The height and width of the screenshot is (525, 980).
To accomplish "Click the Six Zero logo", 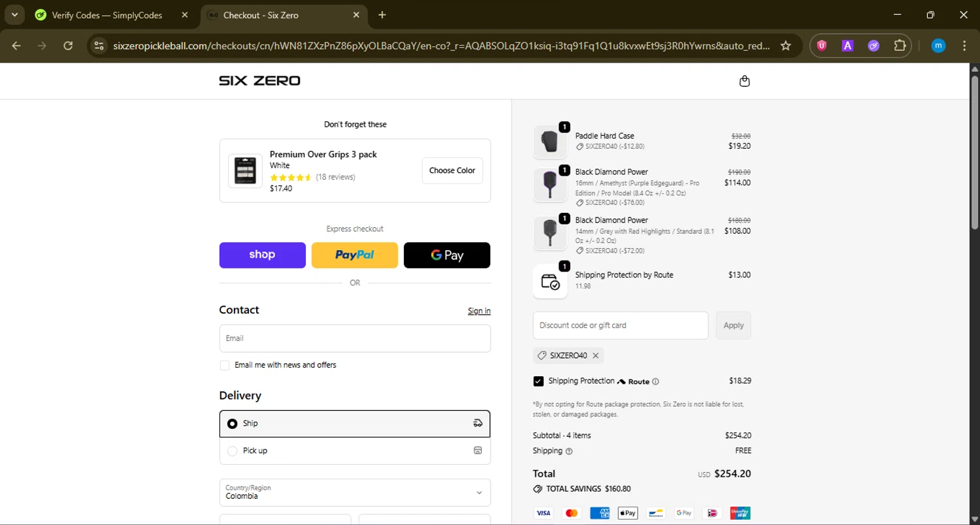I will (x=259, y=81).
